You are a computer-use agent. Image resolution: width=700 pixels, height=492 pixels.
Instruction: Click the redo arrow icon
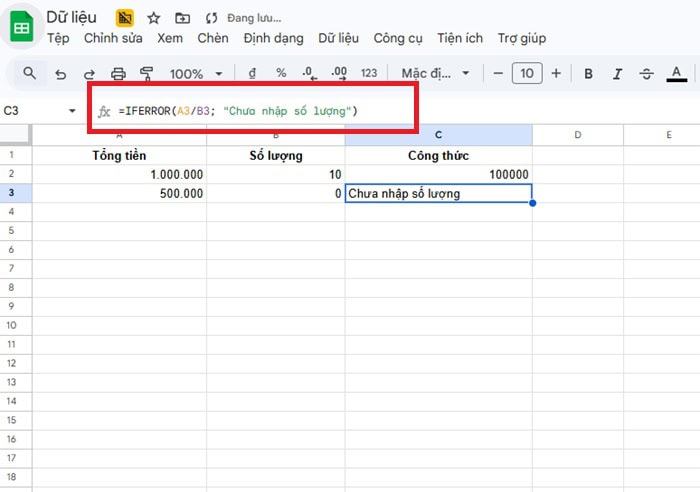pos(89,73)
